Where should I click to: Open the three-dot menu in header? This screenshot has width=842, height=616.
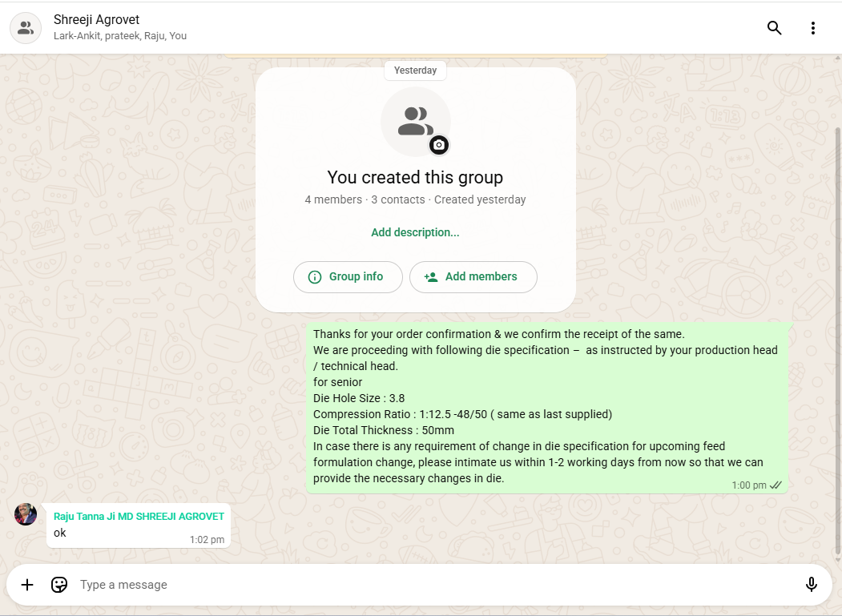812,28
